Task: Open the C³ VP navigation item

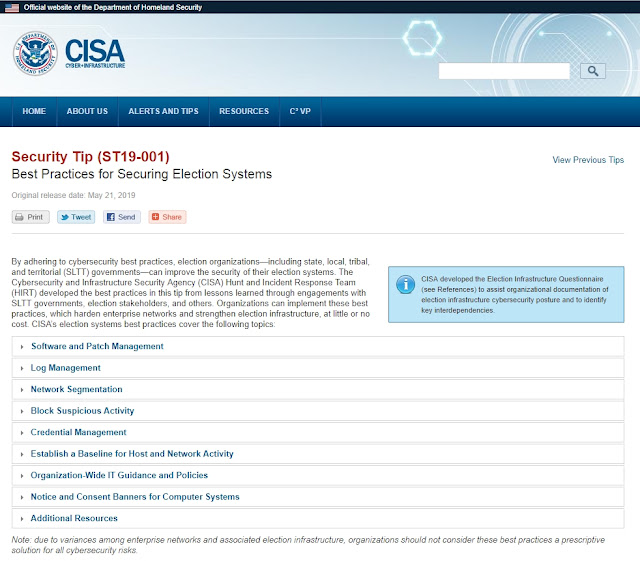Action: [x=300, y=111]
